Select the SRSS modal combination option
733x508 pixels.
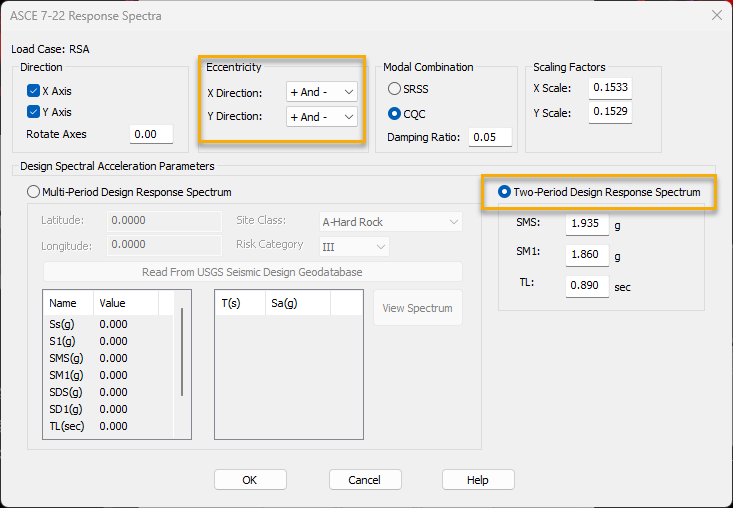(x=395, y=89)
